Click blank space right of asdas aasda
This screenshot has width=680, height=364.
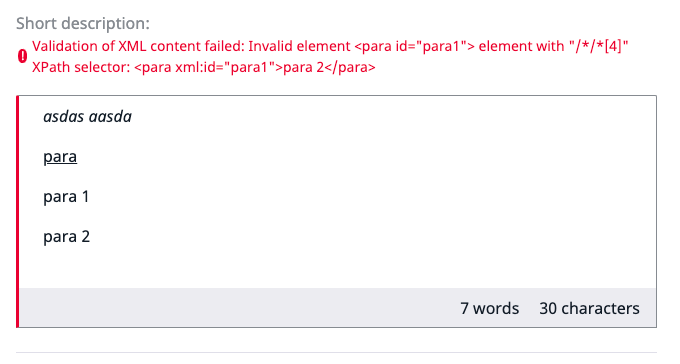point(390,117)
